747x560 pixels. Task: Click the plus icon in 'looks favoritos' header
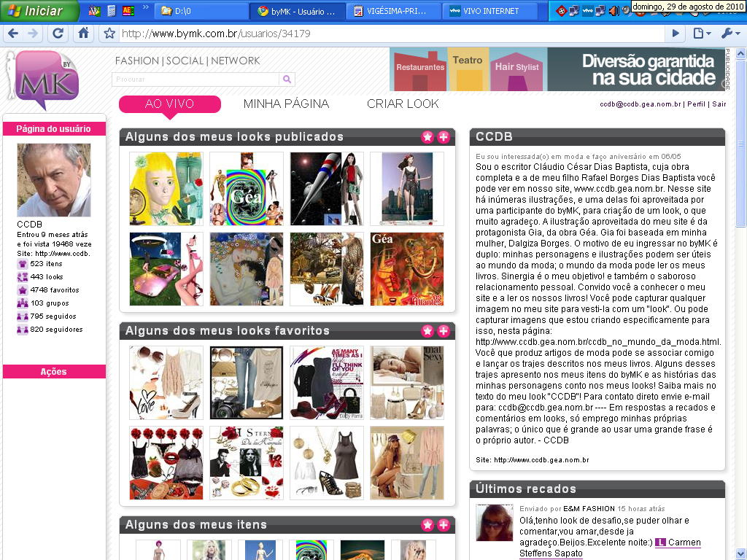[x=444, y=331]
